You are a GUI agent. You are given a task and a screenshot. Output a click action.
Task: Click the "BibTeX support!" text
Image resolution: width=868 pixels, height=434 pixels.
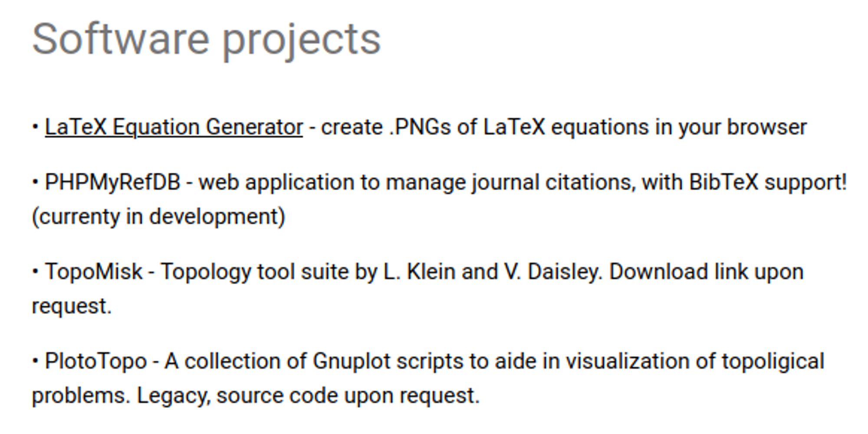(767, 182)
